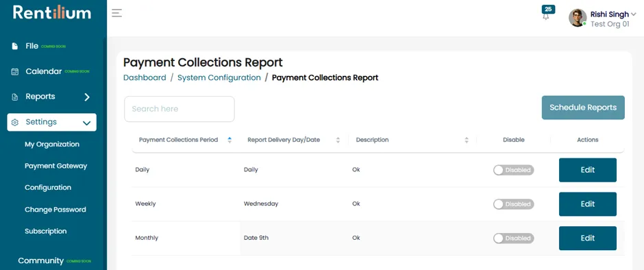Go to Dashboard breadcrumb link
The image size is (644, 270).
point(145,77)
